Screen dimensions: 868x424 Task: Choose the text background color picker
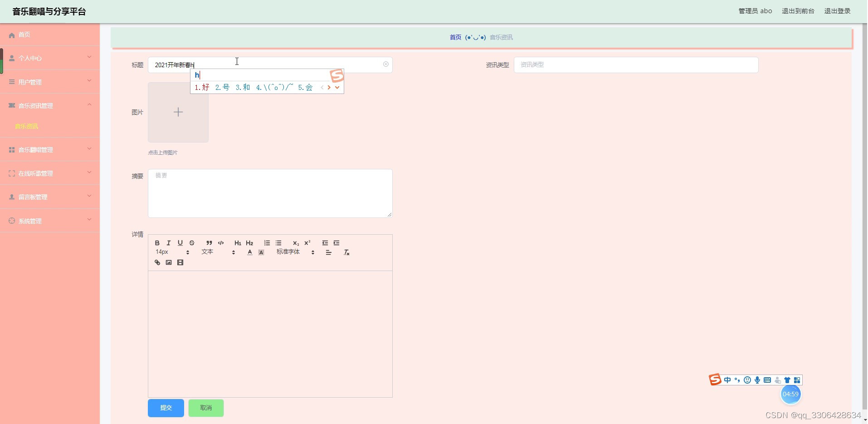(x=261, y=252)
